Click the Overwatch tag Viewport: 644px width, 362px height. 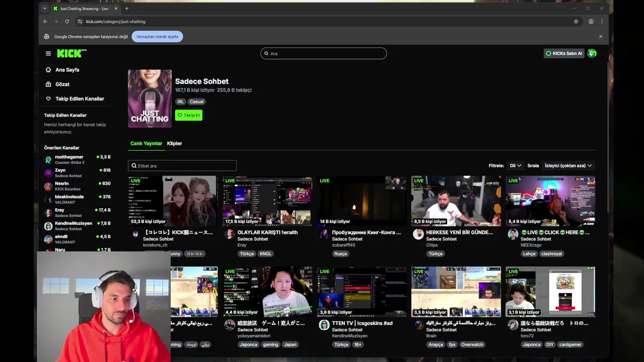click(x=472, y=345)
